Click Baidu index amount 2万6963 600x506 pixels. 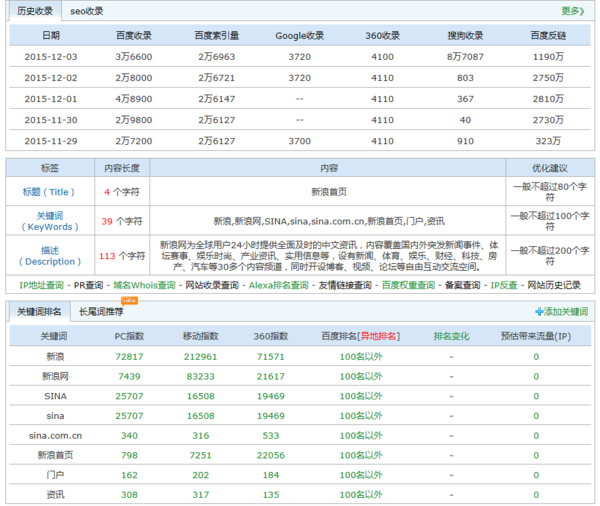tap(217, 57)
